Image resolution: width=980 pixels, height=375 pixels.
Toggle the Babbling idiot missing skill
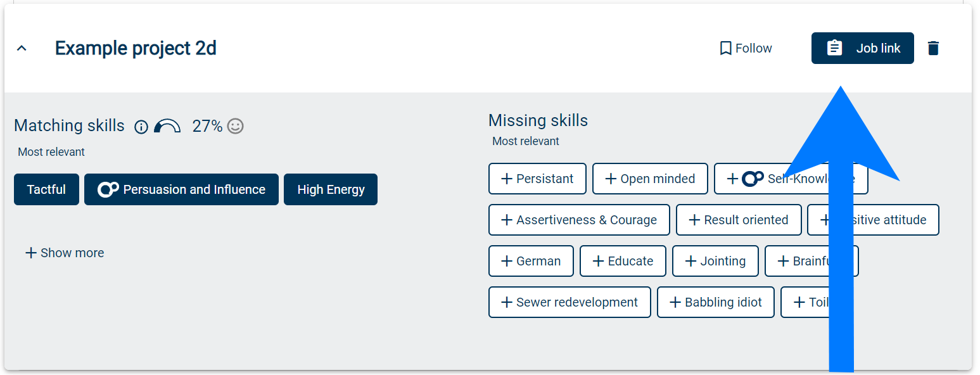715,302
